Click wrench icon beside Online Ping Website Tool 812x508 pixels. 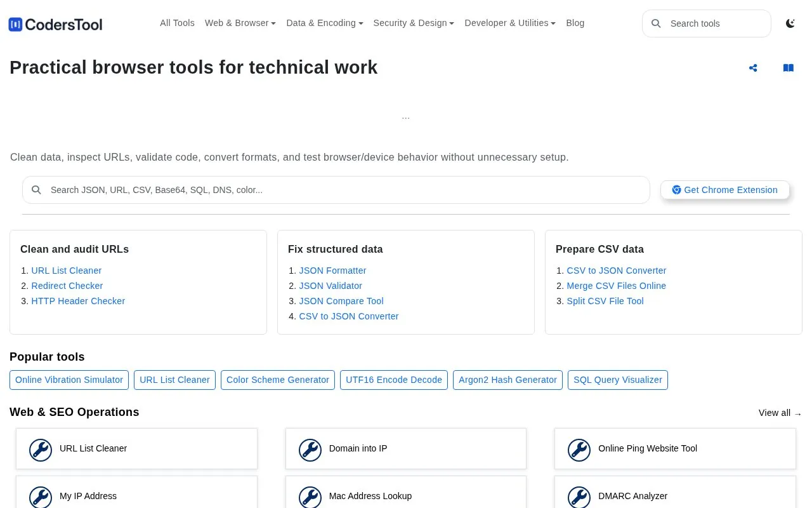579,450
